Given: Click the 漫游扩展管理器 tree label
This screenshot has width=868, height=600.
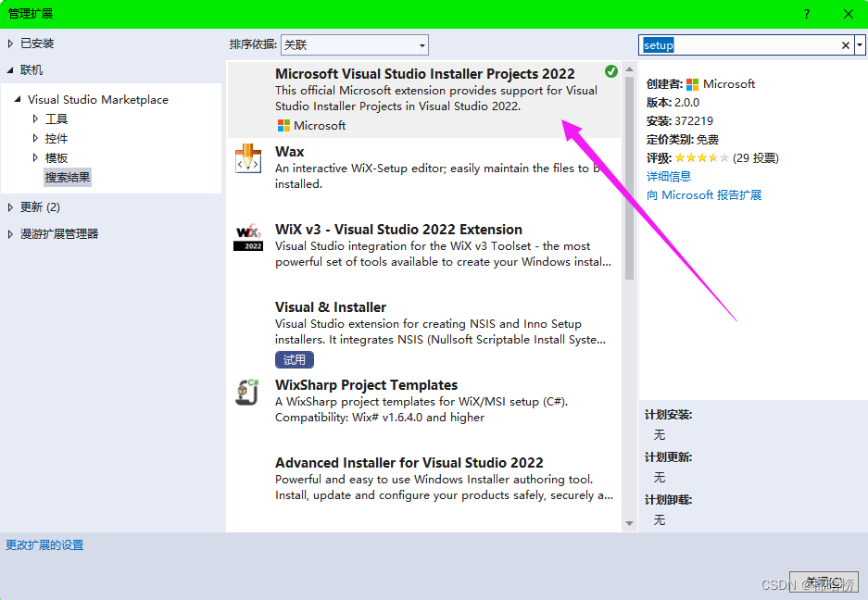Looking at the screenshot, I should (59, 234).
